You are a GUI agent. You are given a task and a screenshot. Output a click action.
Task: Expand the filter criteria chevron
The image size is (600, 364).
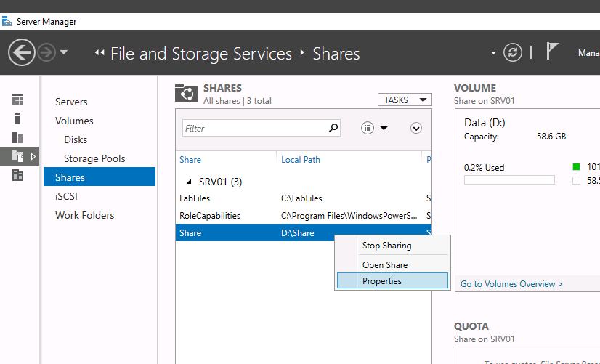416,128
